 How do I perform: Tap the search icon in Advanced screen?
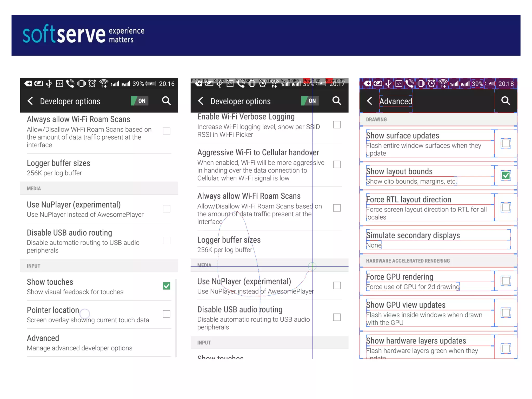click(x=505, y=101)
